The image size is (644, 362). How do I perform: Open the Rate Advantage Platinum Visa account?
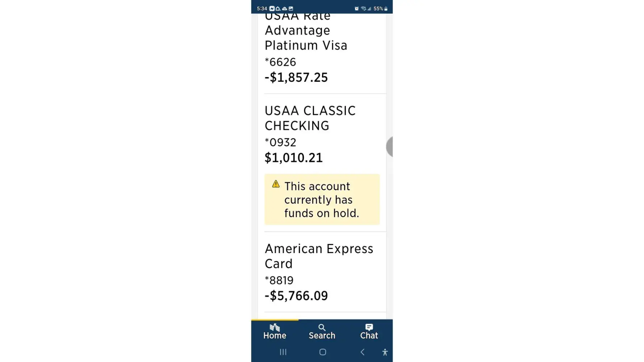tap(306, 38)
